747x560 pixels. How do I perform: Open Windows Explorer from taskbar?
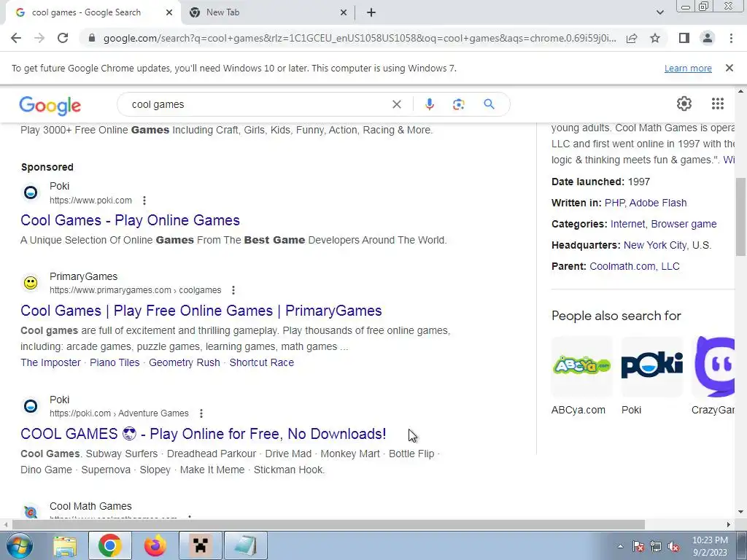coord(65,545)
